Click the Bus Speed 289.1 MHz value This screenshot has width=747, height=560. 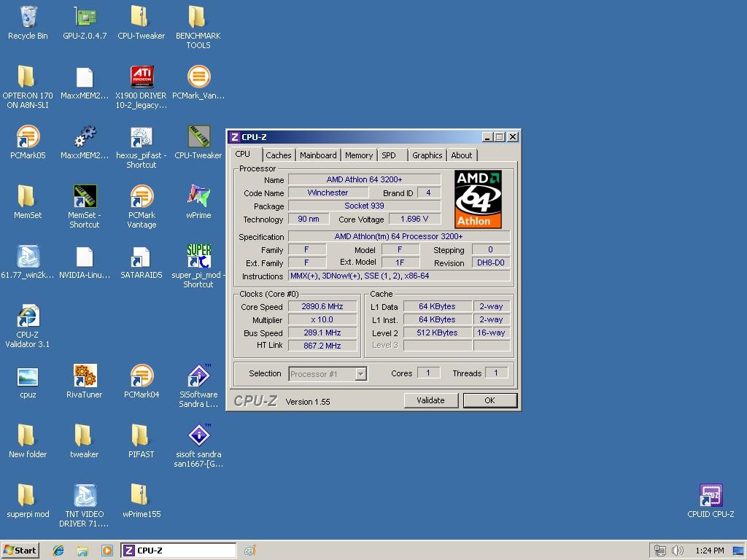pyautogui.click(x=322, y=332)
